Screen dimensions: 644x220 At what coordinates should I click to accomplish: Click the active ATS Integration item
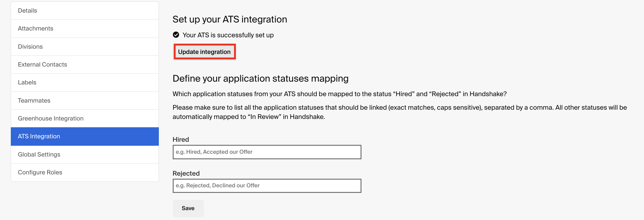[x=85, y=136]
